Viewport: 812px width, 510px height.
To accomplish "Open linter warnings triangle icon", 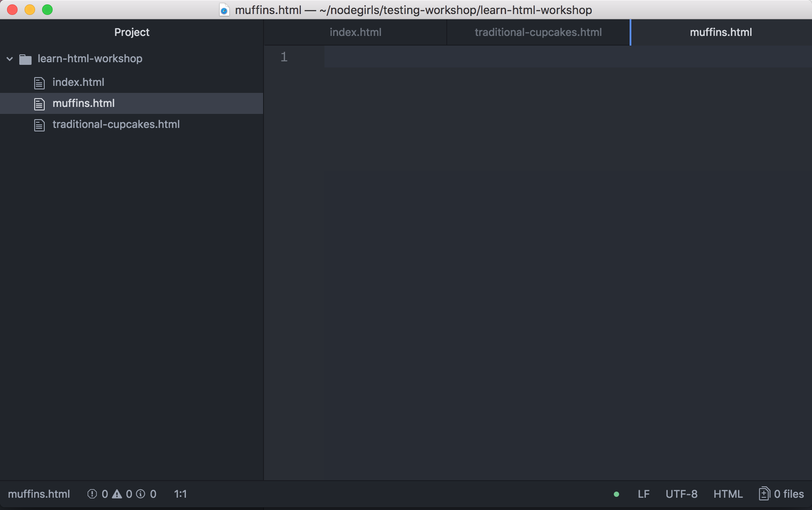I will [117, 494].
